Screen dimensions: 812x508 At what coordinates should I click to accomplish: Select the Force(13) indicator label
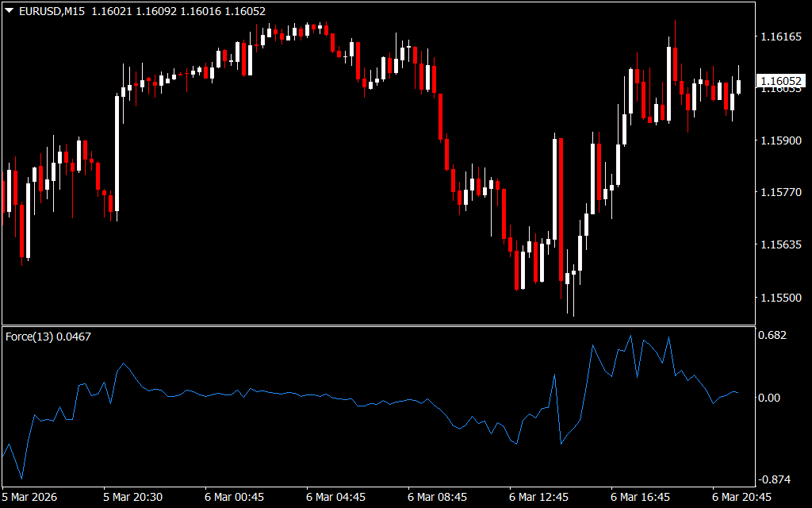pyautogui.click(x=48, y=337)
